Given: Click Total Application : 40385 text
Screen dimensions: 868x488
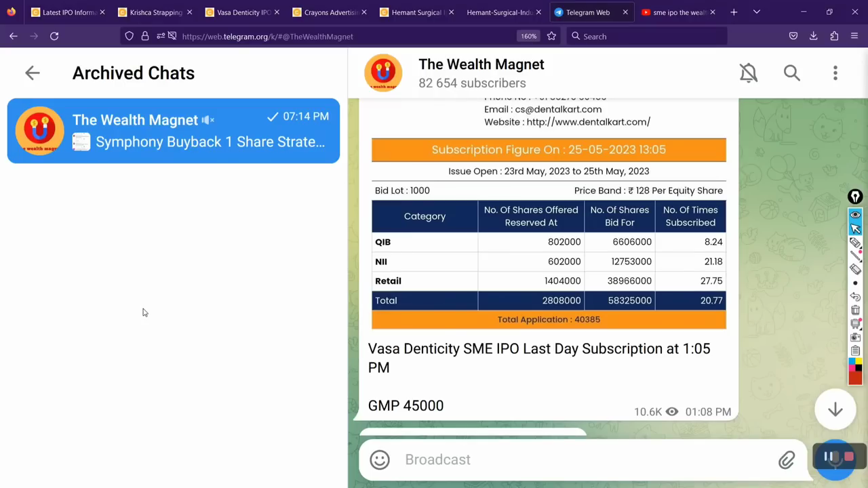Looking at the screenshot, I should (549, 319).
